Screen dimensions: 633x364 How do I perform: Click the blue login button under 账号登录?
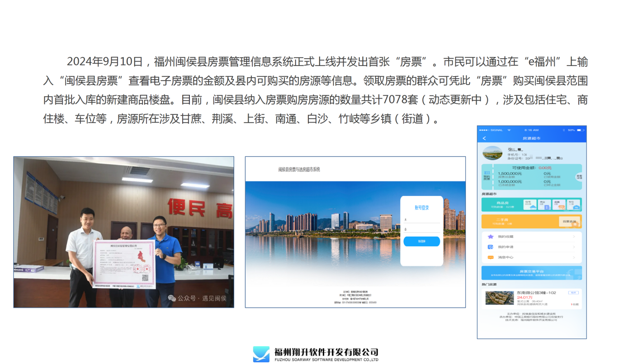[421, 241]
